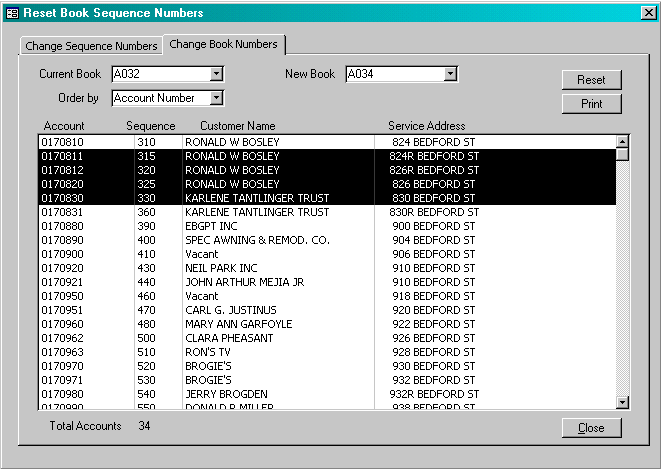Open the Current Book dropdown
Viewport: 661px width, 469px height.
(x=217, y=74)
